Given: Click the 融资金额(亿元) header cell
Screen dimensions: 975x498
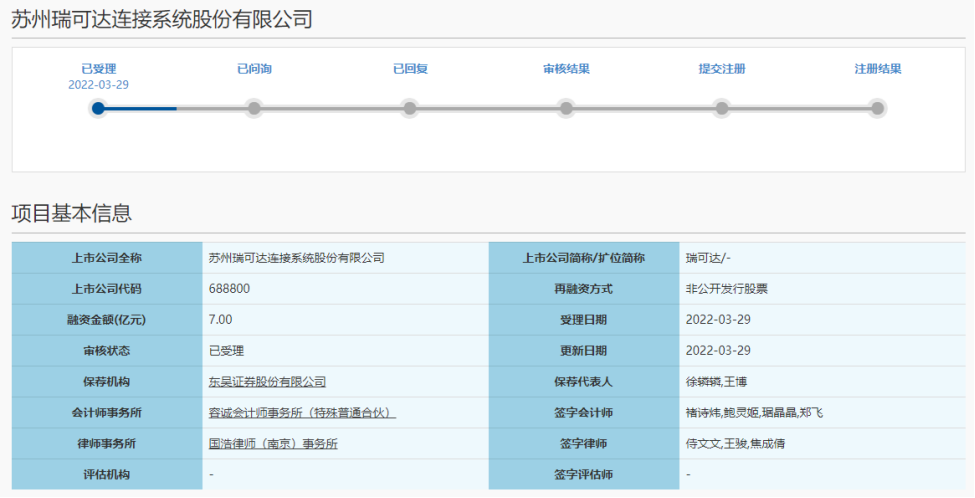Looking at the screenshot, I should pyautogui.click(x=107, y=320).
